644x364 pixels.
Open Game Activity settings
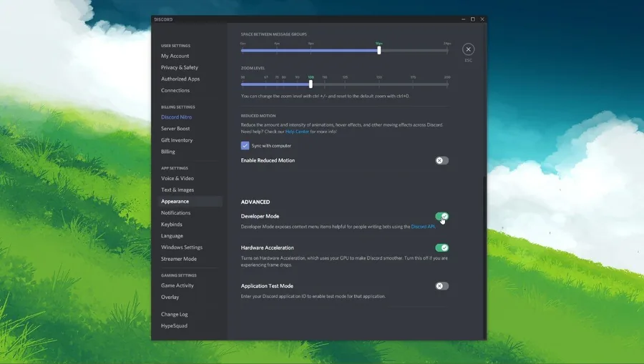coord(177,285)
